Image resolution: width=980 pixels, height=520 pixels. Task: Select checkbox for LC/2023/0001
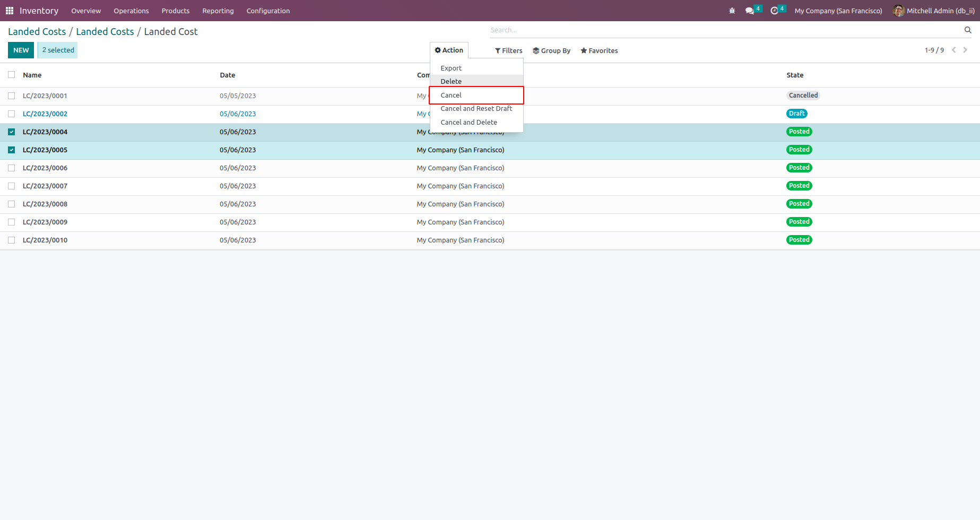12,96
